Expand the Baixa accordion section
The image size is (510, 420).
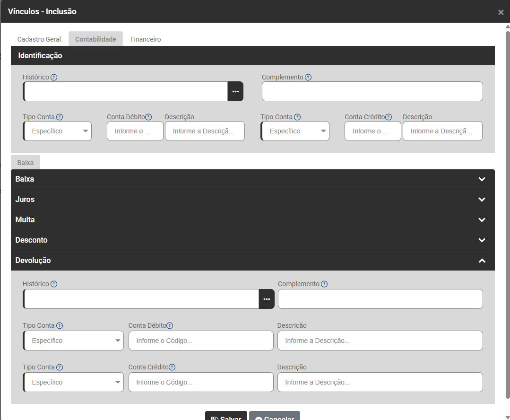(253, 179)
